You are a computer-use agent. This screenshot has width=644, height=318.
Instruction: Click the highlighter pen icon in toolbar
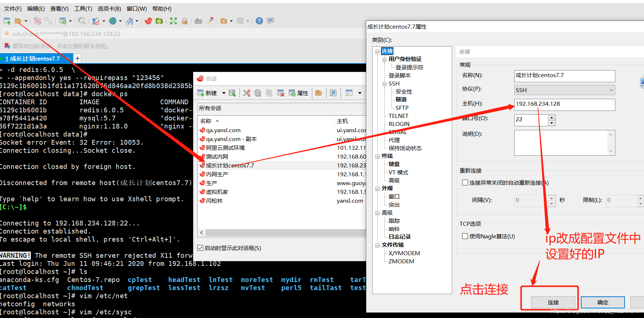[x=210, y=21]
